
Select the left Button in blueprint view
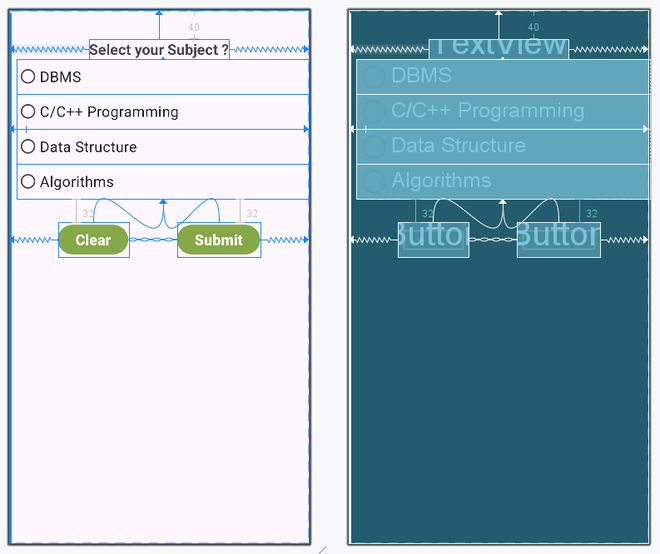point(434,240)
